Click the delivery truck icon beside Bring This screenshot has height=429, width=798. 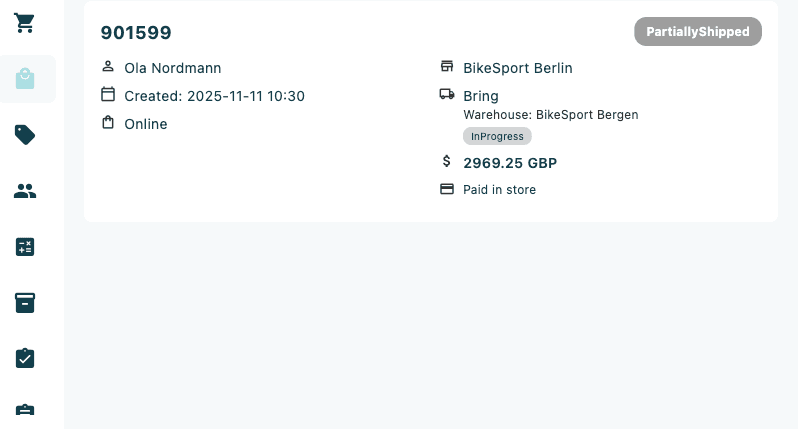[447, 94]
